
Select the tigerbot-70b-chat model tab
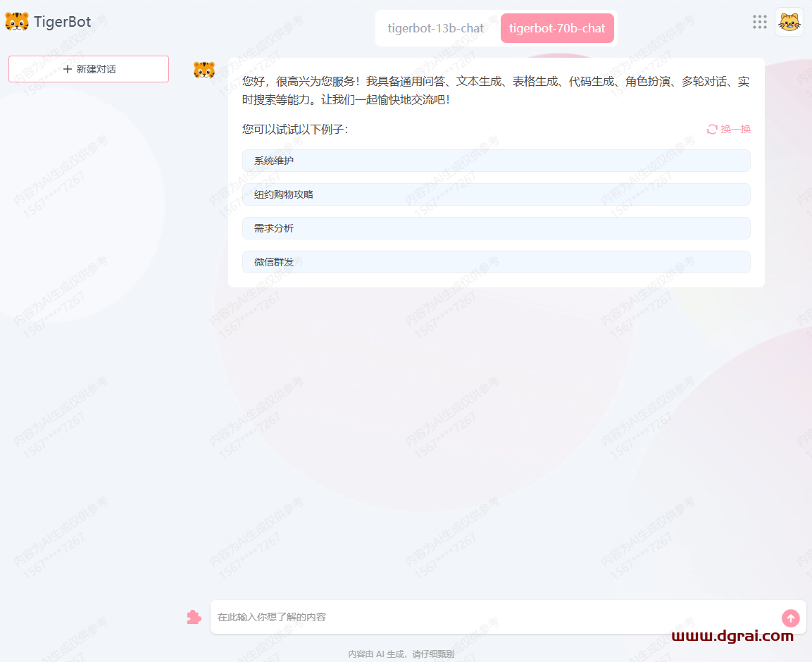point(557,28)
